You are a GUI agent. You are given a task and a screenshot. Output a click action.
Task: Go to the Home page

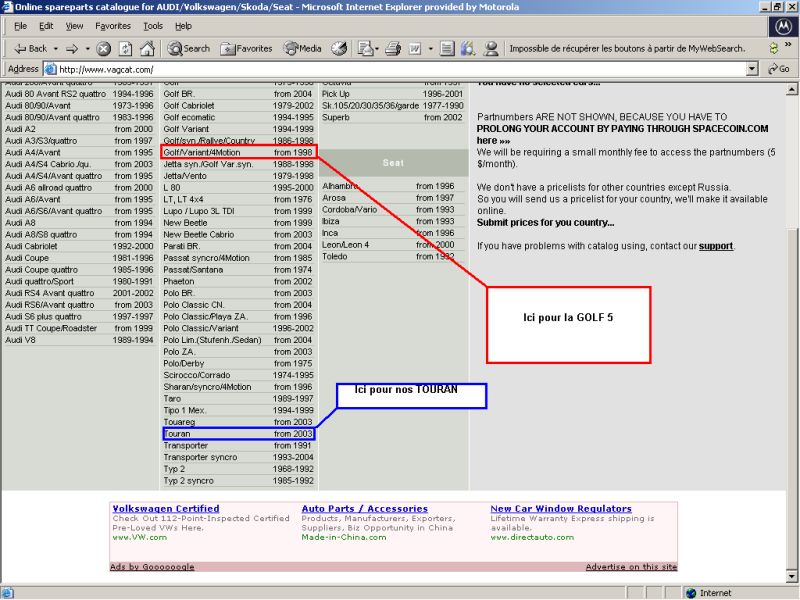click(x=147, y=49)
